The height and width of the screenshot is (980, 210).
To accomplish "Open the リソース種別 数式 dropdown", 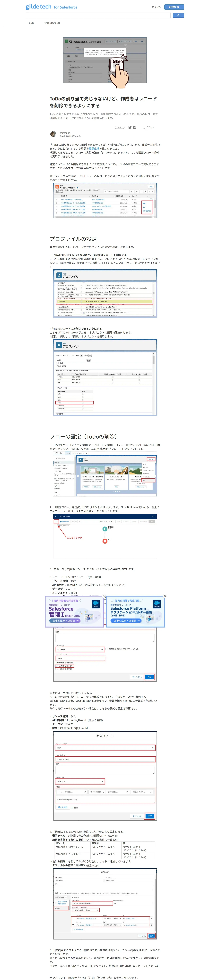I will [x=105, y=748].
